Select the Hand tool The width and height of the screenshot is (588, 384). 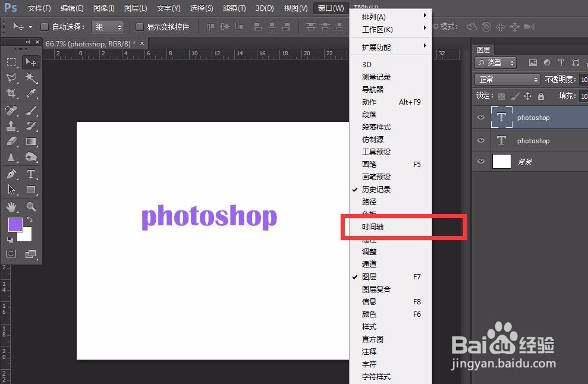(11, 206)
